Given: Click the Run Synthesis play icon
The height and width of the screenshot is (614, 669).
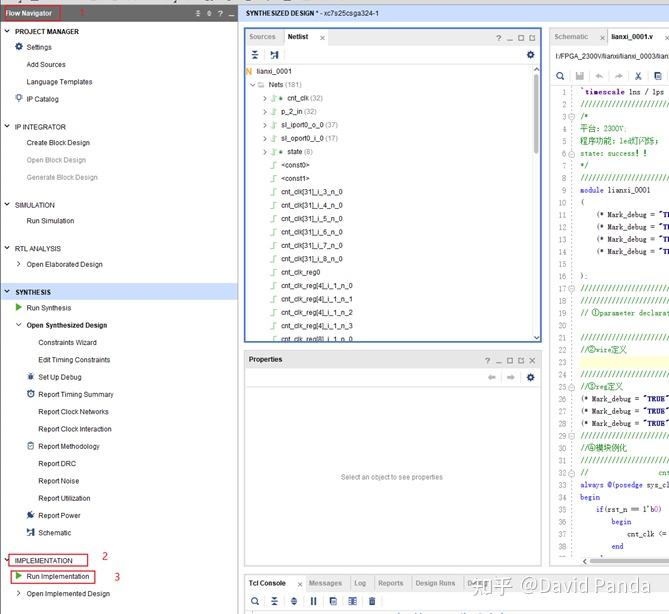Looking at the screenshot, I should [x=19, y=308].
